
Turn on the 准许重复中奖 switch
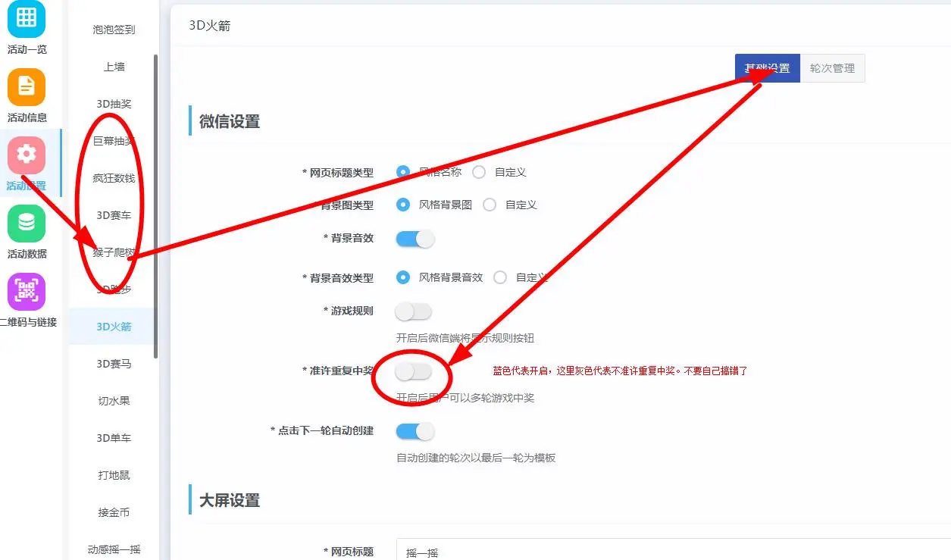pyautogui.click(x=414, y=371)
